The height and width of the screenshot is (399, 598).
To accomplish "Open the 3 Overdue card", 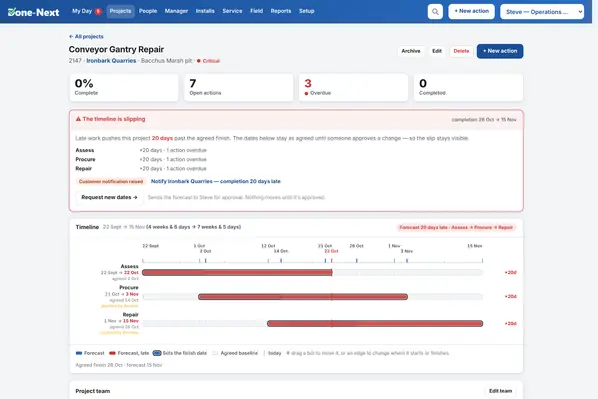I will coord(354,87).
